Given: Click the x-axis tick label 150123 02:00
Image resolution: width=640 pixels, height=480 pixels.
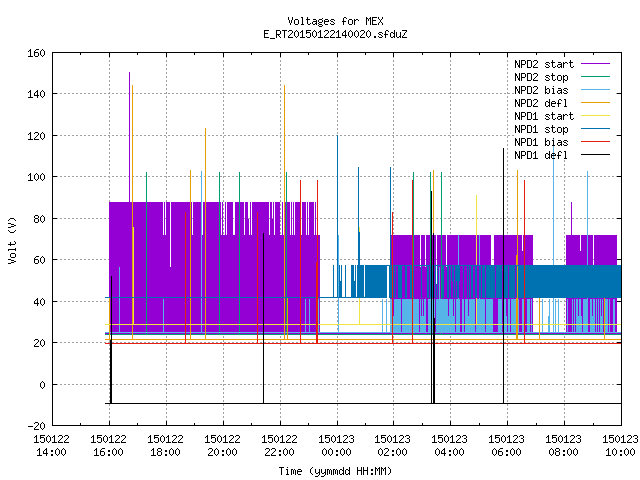Looking at the screenshot, I should coord(392,446).
